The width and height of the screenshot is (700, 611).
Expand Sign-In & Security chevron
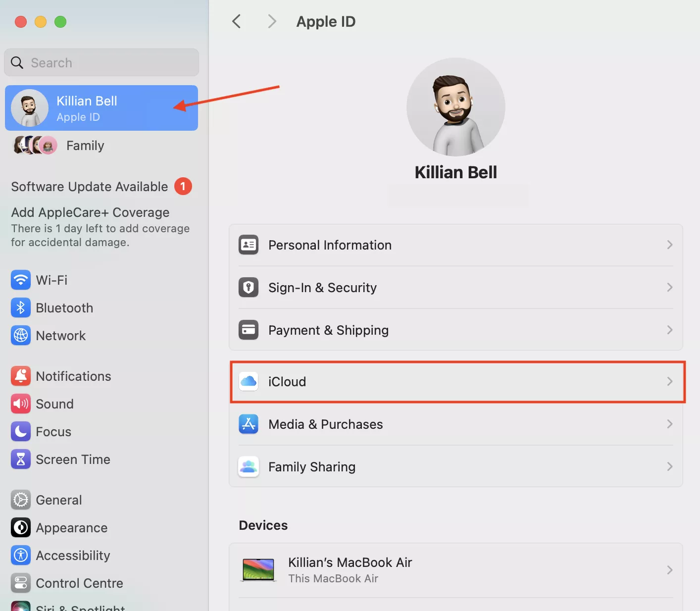pyautogui.click(x=669, y=288)
